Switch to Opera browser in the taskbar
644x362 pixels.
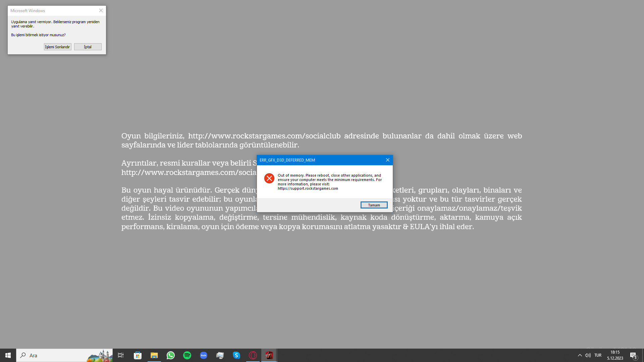coord(253,355)
